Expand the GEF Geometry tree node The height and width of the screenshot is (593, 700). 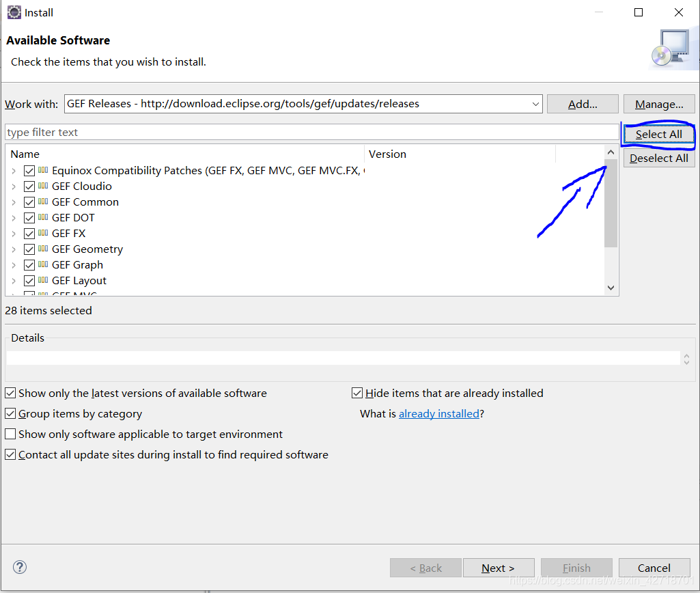(14, 249)
